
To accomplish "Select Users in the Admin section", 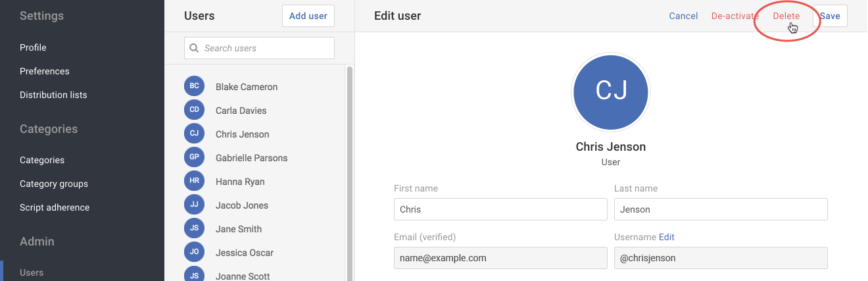I will pyautogui.click(x=32, y=272).
